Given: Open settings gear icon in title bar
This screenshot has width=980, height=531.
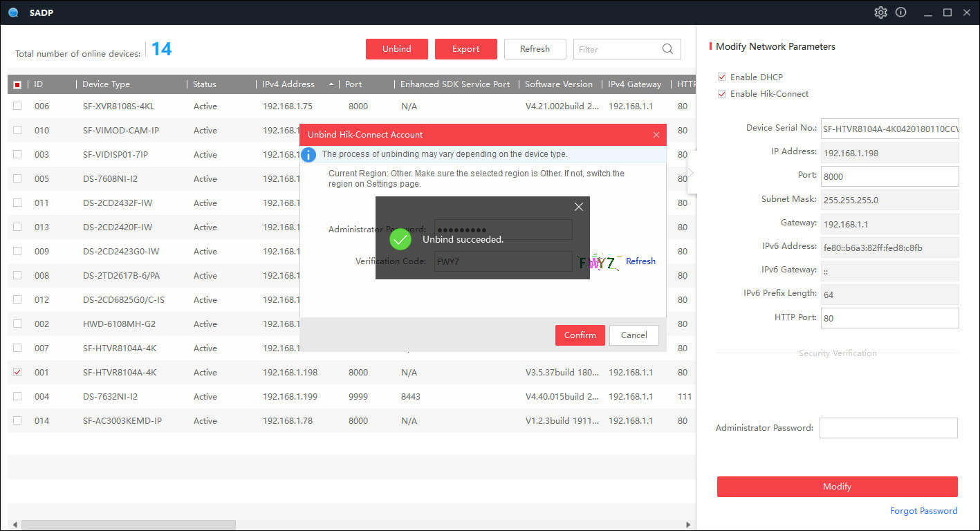Looking at the screenshot, I should [880, 12].
